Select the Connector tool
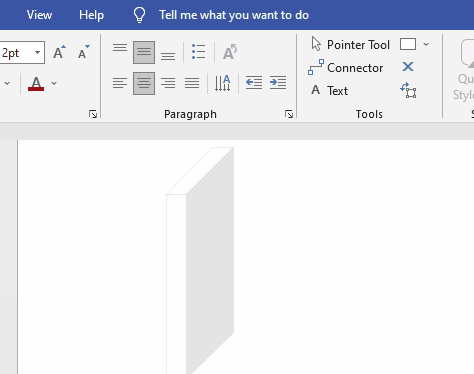The width and height of the screenshot is (474, 374). (x=345, y=68)
